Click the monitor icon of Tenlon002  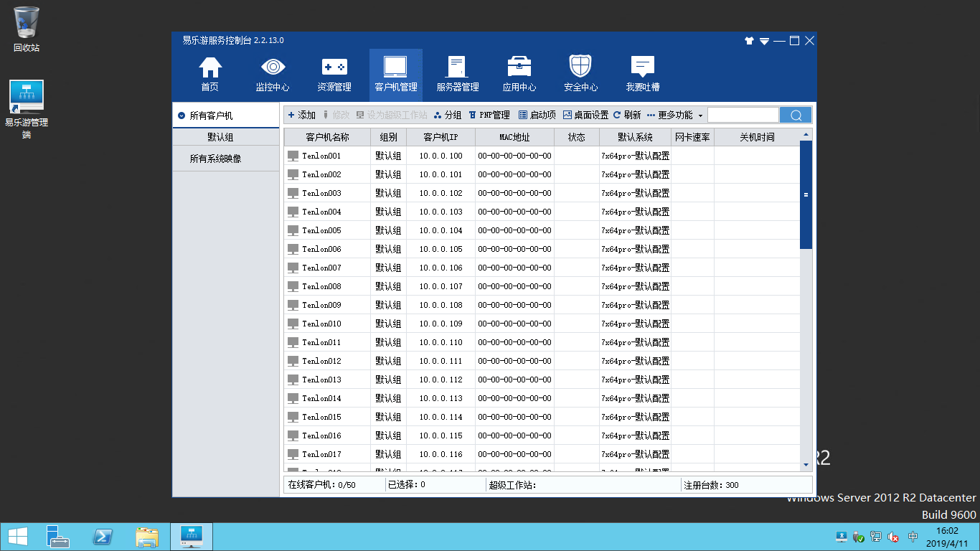(x=293, y=174)
